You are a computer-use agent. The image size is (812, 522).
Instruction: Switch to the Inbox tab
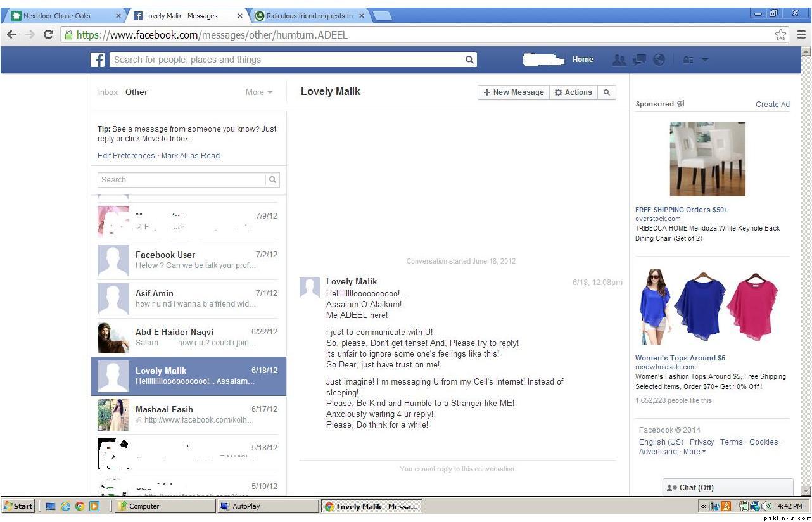tap(108, 92)
